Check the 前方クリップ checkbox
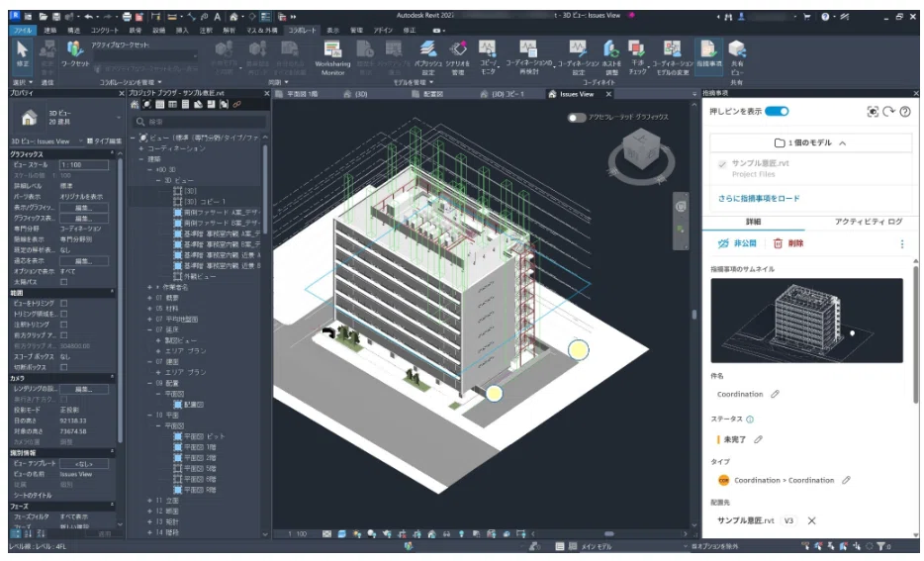This screenshot has height=561, width=924. pos(63,334)
